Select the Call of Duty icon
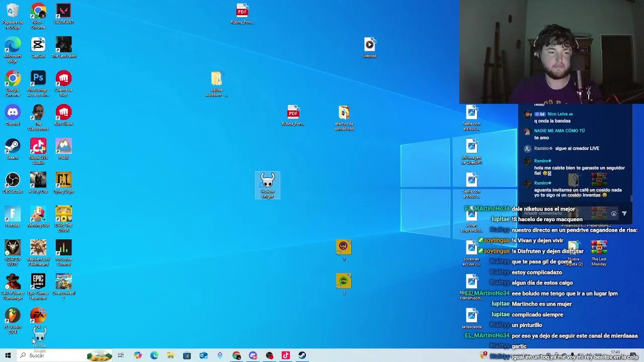The height and width of the screenshot is (362, 644). click(13, 253)
